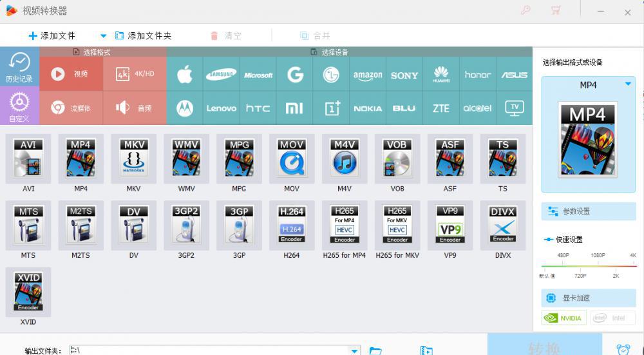644x355 pixels.
Task: Open Samsung device presets
Action: [222, 74]
